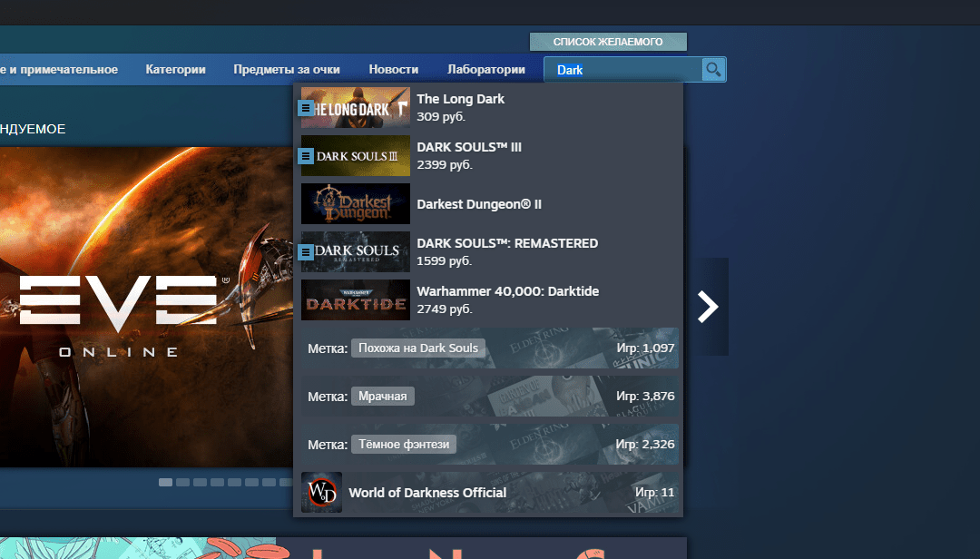The height and width of the screenshot is (559, 980).
Task: Click the '2399 руб.' price text
Action: click(445, 165)
